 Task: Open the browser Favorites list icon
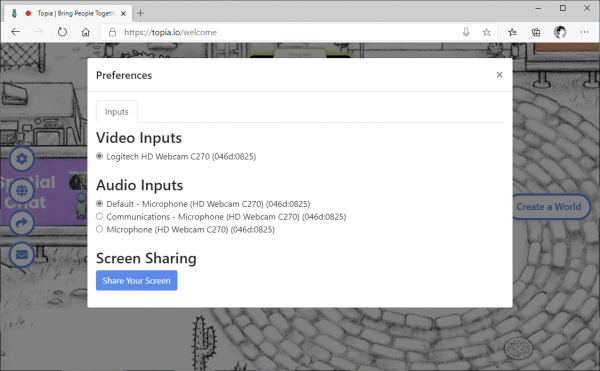(512, 32)
